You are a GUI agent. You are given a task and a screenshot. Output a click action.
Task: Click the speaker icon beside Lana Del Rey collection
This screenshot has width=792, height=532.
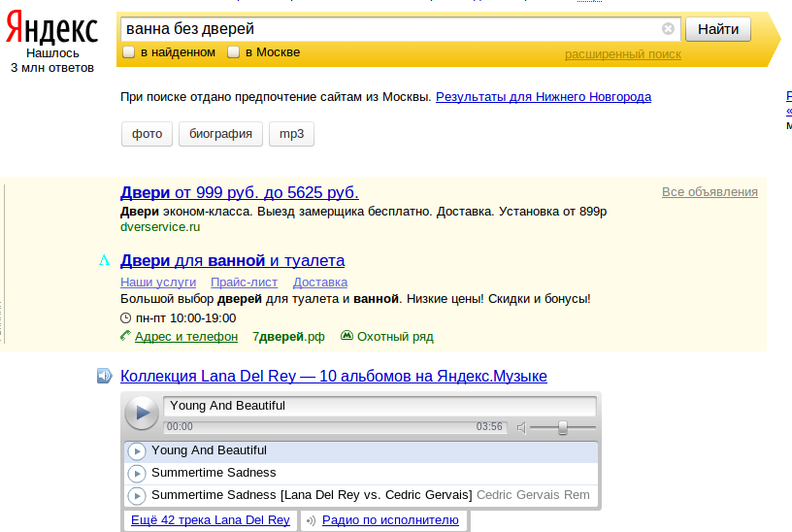coord(104,377)
